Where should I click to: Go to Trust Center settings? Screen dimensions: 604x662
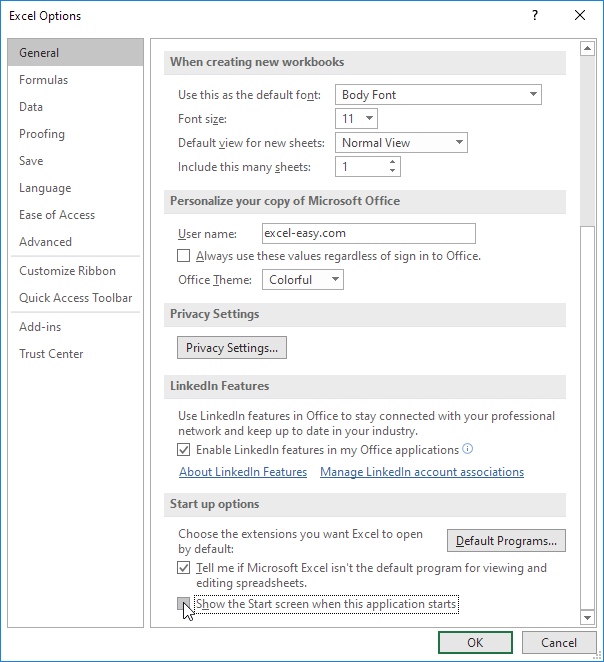(51, 354)
